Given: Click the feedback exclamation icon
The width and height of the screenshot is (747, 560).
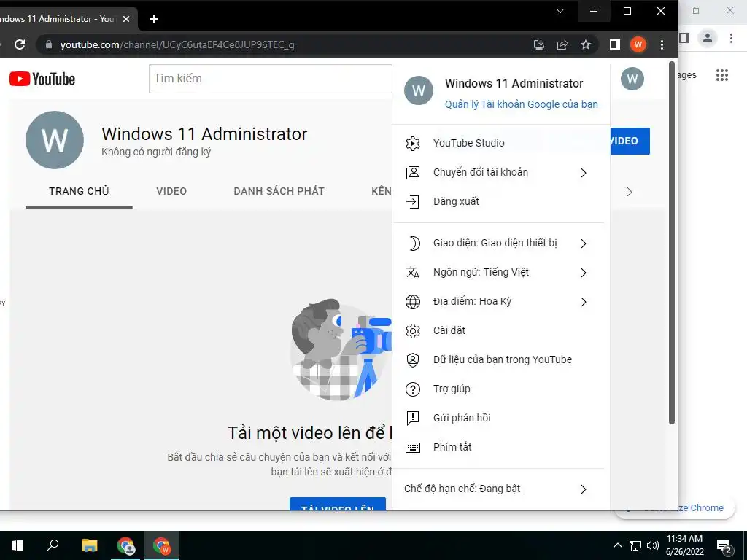Looking at the screenshot, I should pyautogui.click(x=413, y=418).
